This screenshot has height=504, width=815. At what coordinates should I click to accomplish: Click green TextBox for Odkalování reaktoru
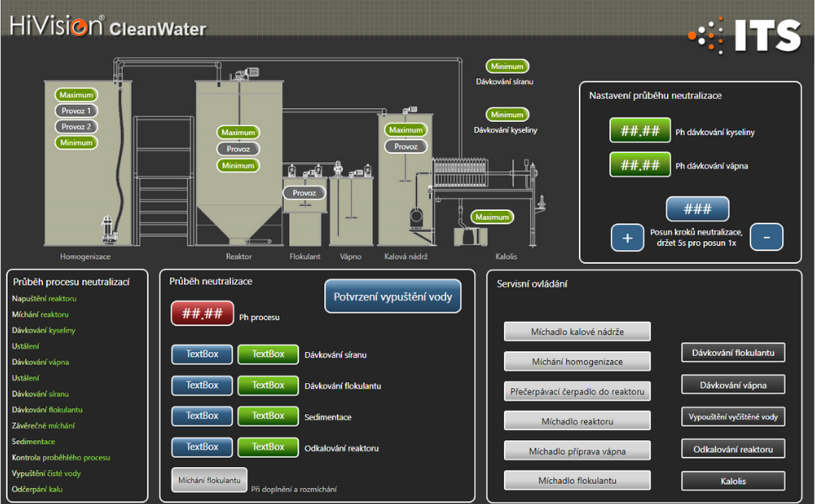pyautogui.click(x=268, y=448)
